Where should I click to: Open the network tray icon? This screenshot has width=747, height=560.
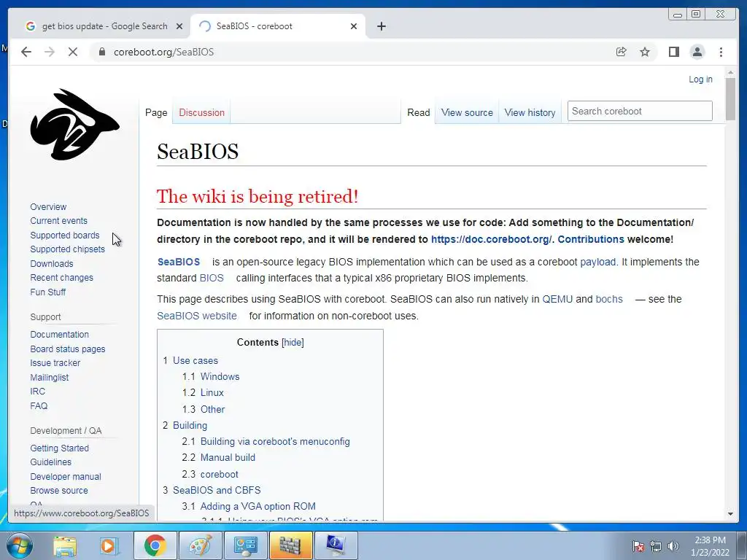(656, 546)
